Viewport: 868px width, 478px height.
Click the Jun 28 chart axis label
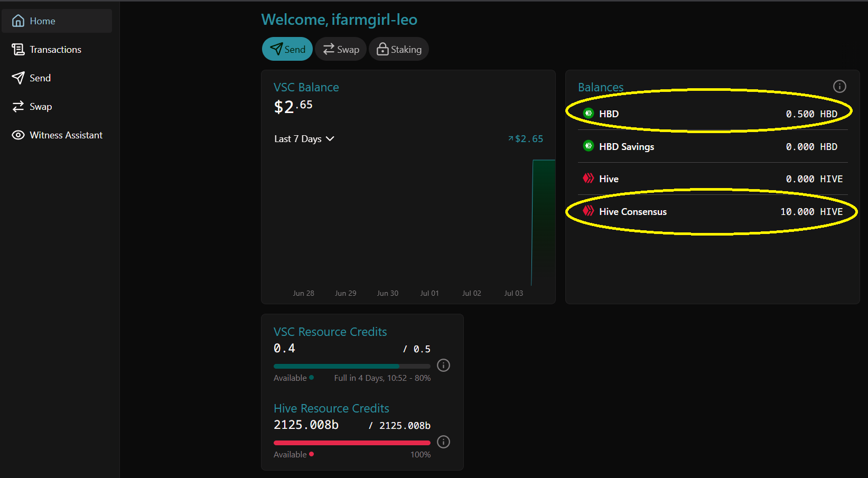(x=303, y=293)
